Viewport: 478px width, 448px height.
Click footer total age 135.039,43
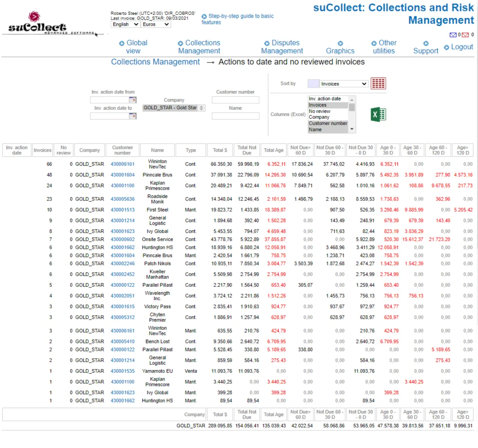tap(274, 426)
